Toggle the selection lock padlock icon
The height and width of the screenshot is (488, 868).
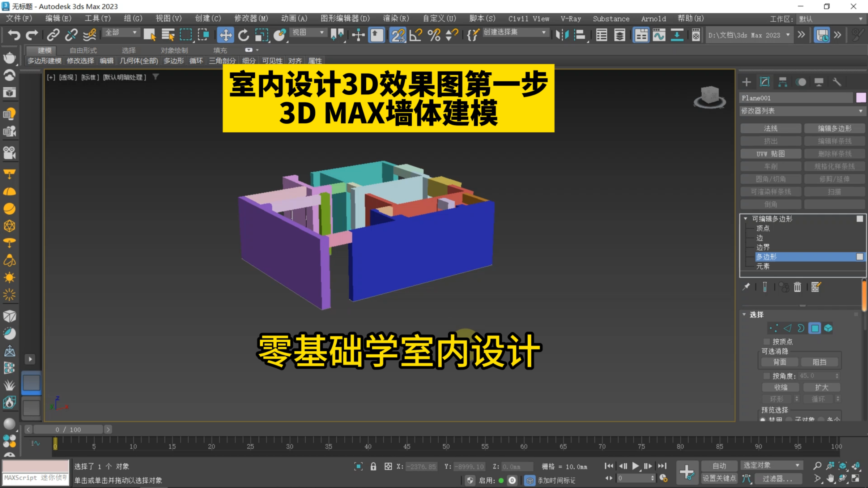click(x=373, y=467)
